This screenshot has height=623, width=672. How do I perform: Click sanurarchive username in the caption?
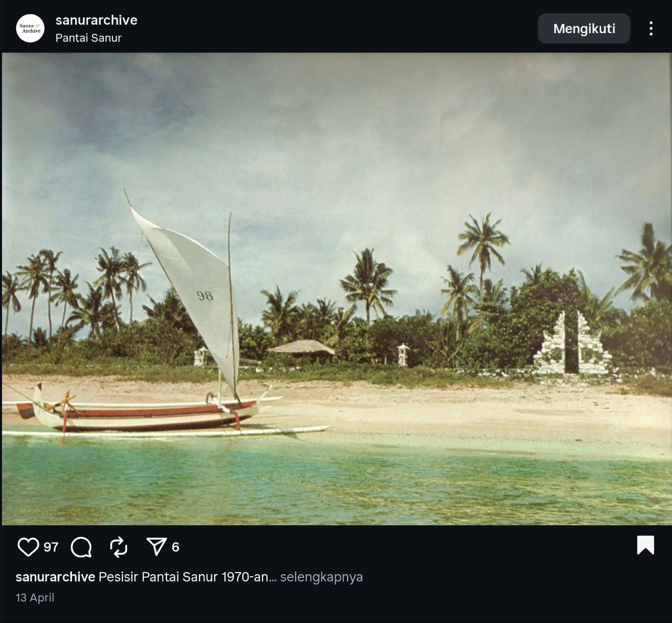point(55,577)
